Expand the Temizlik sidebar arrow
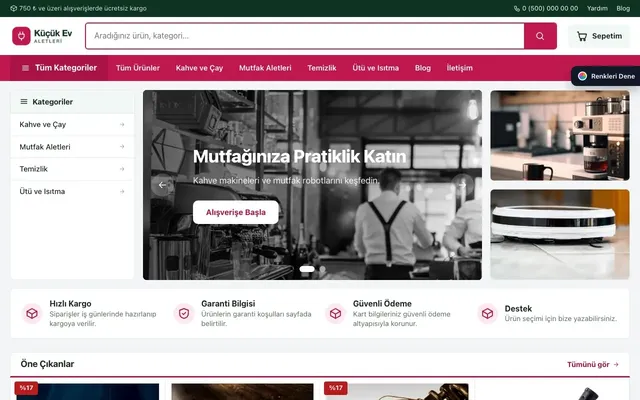The height and width of the screenshot is (400, 640). pos(122,169)
